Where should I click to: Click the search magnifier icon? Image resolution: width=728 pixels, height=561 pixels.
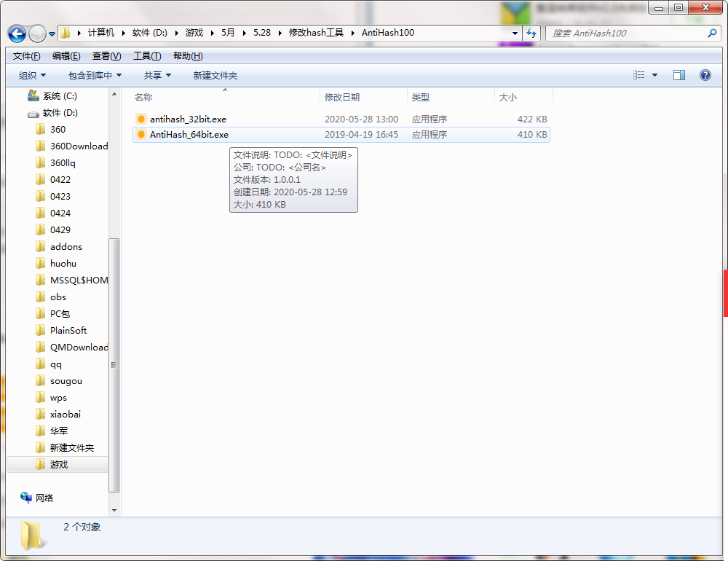pos(712,33)
